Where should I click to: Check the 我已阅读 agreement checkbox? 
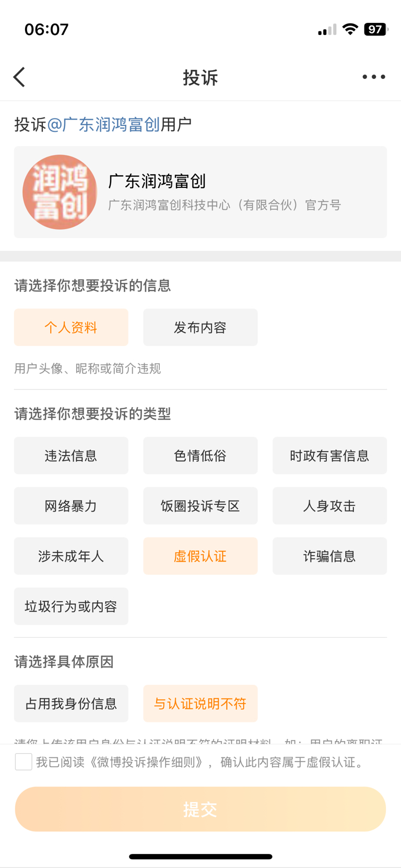23,762
